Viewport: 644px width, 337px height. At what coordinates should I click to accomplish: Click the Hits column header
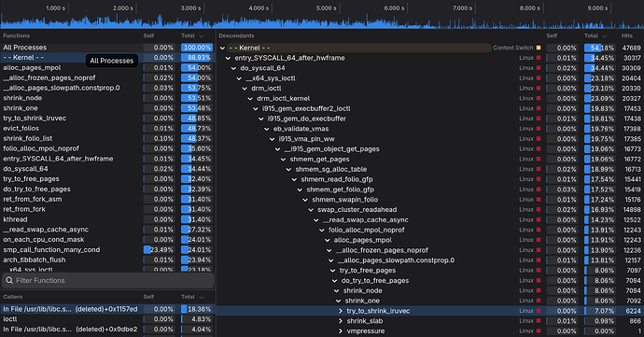pos(627,35)
